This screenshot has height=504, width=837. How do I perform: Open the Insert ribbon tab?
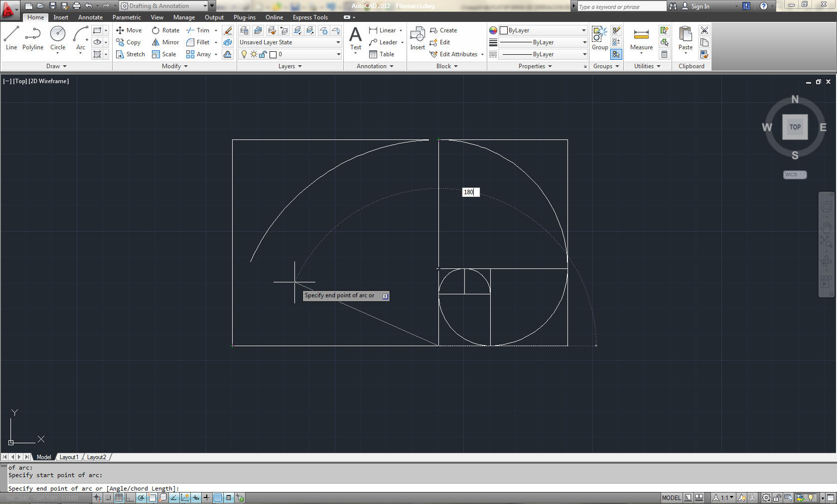pos(61,17)
